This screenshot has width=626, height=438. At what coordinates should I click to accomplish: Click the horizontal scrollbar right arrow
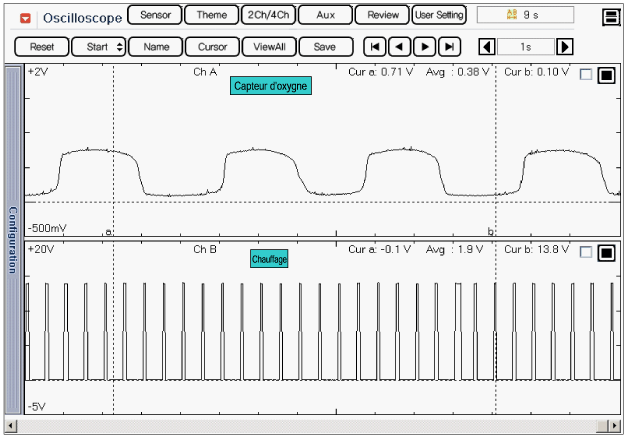click(x=615, y=426)
